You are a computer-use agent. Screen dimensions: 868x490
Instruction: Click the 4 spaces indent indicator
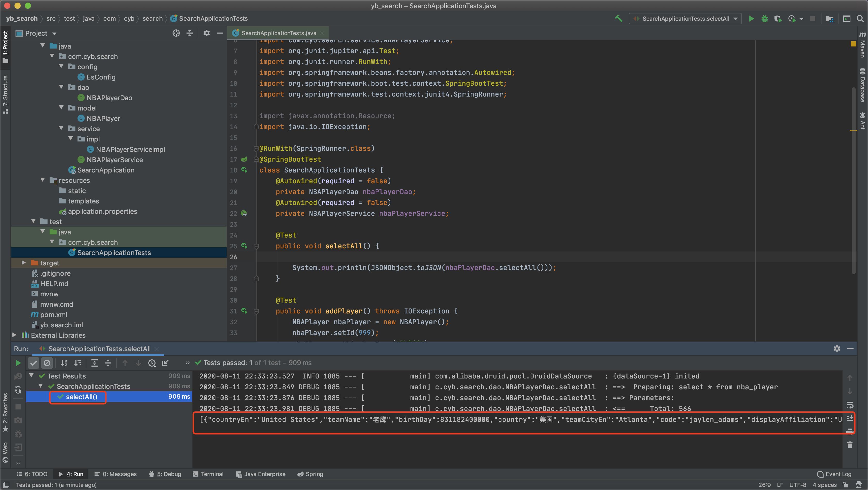[824, 485]
